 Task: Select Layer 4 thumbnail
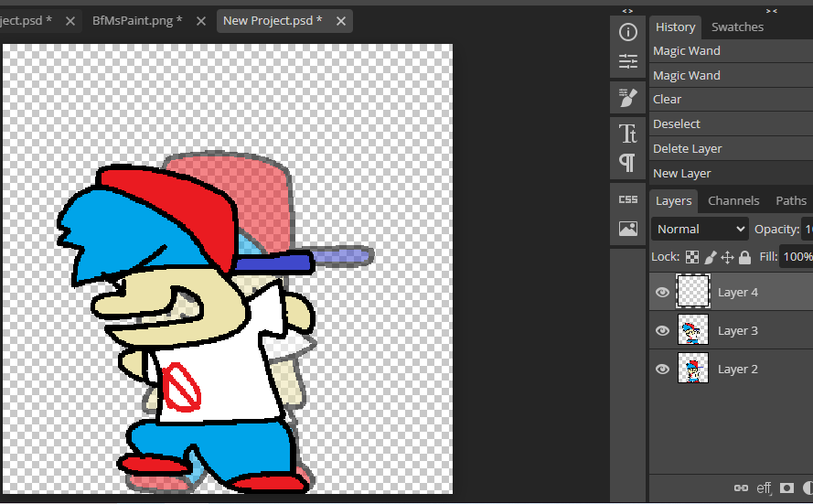[x=693, y=292]
